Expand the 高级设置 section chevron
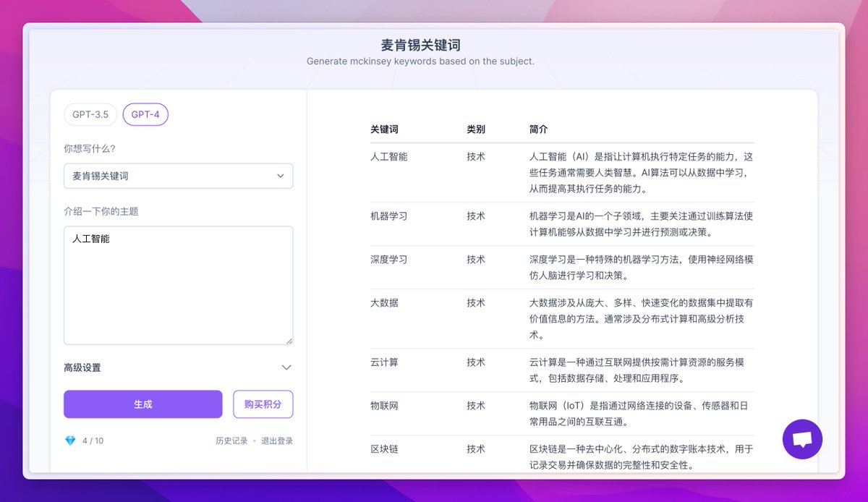 click(286, 367)
